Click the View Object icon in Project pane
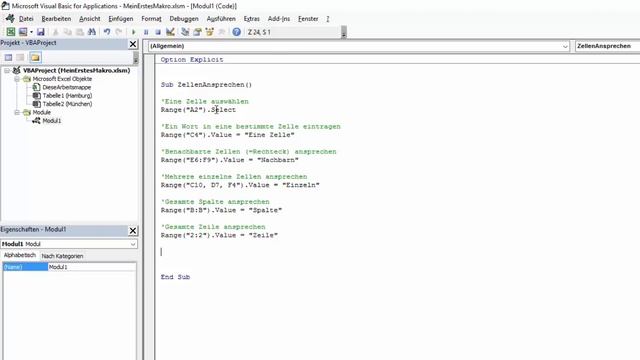 click(20, 58)
